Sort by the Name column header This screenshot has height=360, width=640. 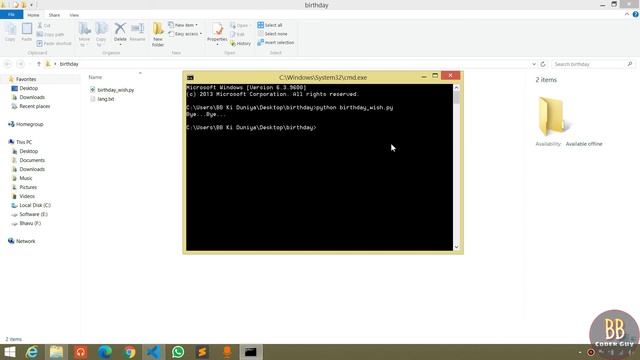click(x=96, y=77)
